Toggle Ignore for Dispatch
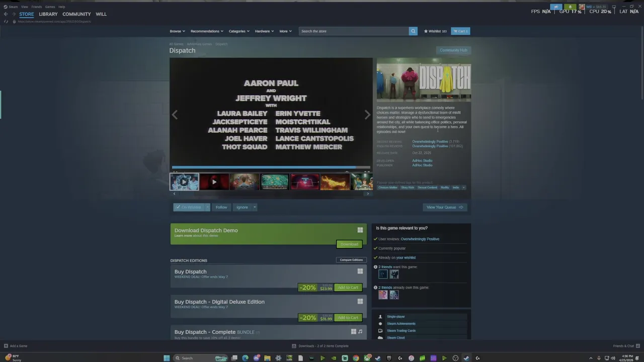Viewport: 644px width, 362px height. click(242, 207)
